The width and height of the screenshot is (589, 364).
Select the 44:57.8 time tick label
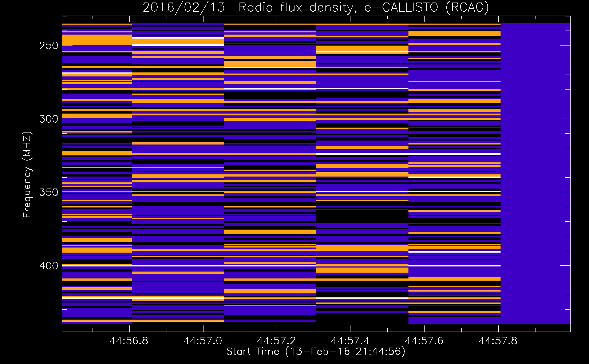point(498,341)
